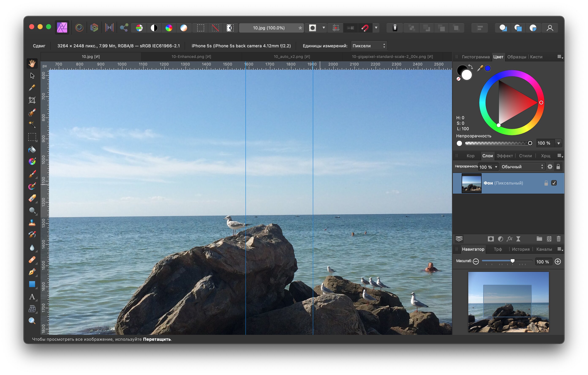
Task: Set no color with the small slash circle
Action: pos(459,79)
